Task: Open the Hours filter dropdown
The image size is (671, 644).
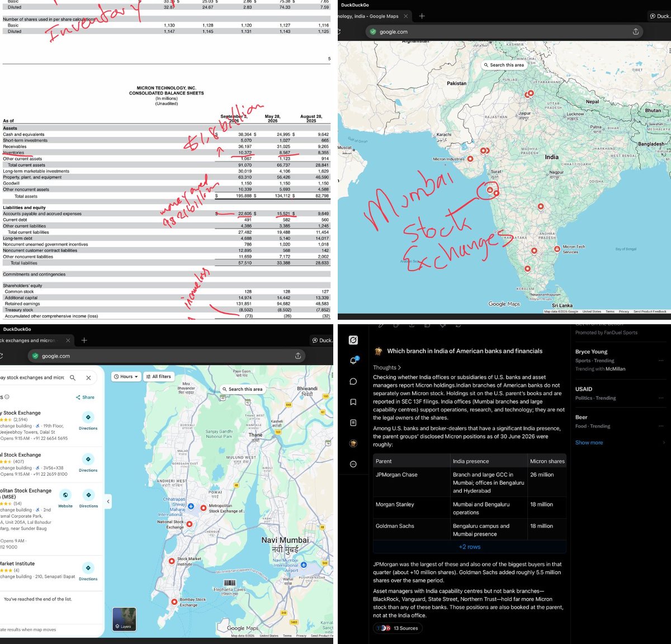Action: tap(126, 376)
